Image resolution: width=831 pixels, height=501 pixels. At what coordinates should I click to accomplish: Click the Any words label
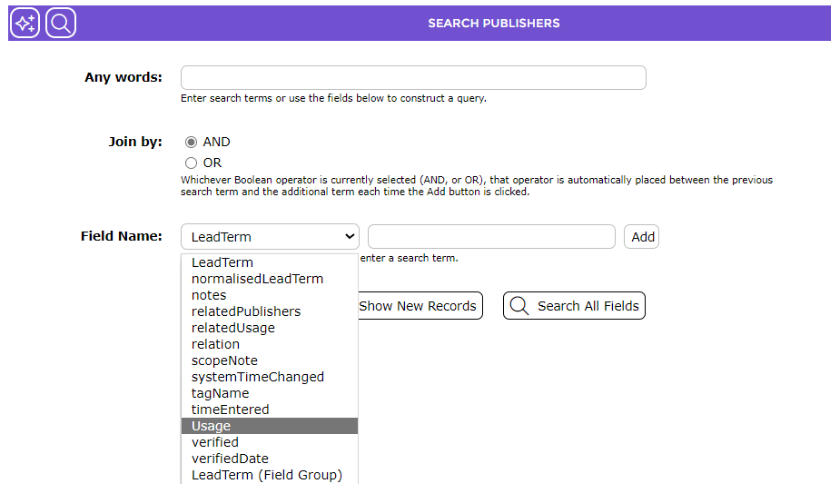(x=123, y=77)
